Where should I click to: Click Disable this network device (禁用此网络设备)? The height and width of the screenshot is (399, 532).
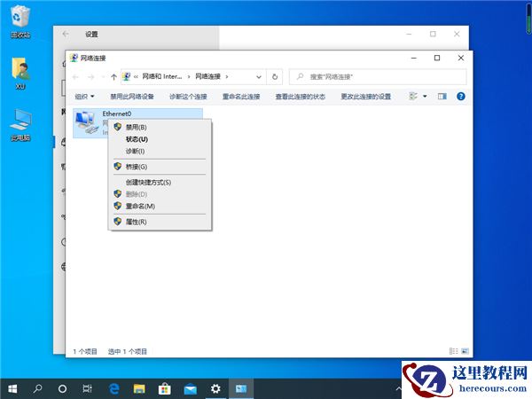(132, 97)
